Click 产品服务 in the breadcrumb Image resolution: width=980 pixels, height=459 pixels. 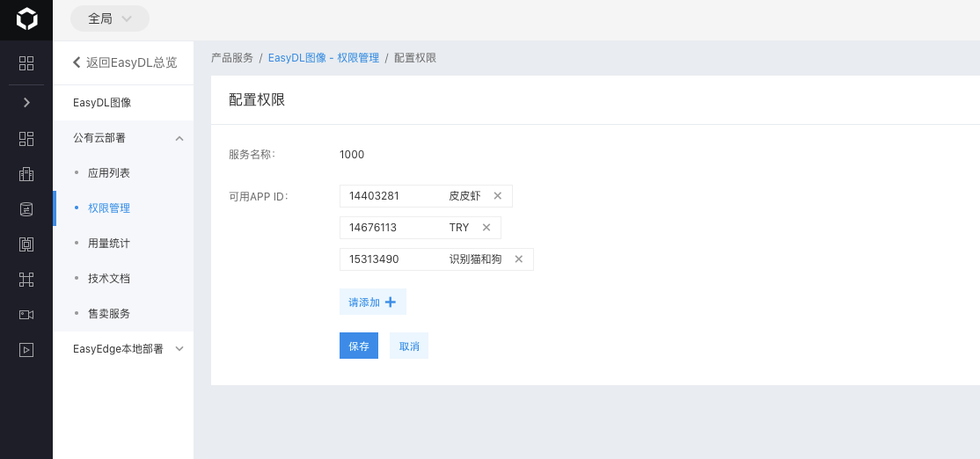(x=232, y=58)
